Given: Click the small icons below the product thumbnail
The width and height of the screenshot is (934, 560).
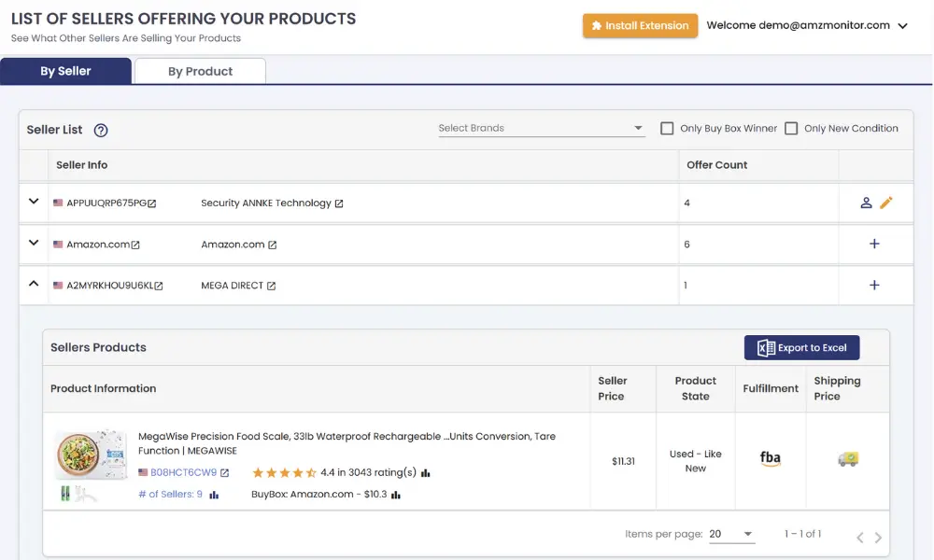Looking at the screenshot, I should [x=78, y=494].
